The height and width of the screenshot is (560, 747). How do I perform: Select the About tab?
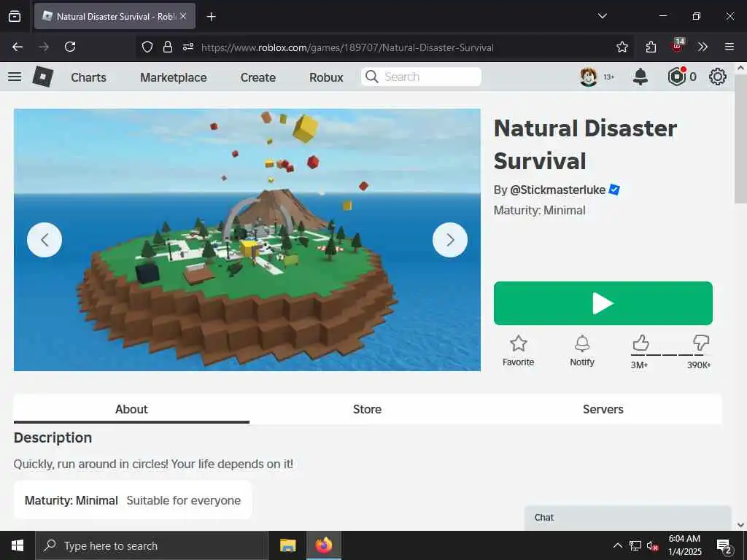click(x=131, y=409)
